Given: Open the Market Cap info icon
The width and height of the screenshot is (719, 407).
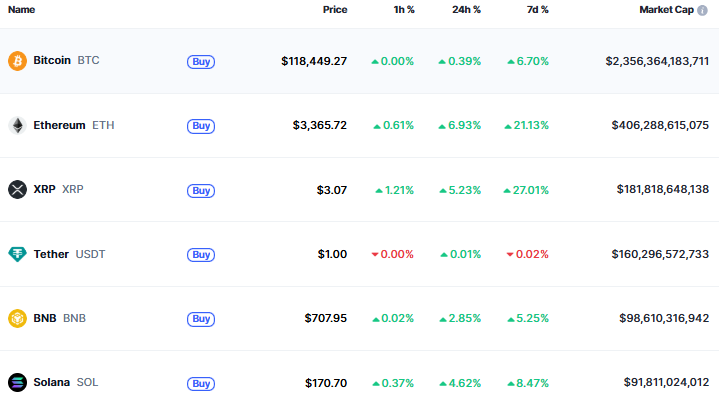Looking at the screenshot, I should tap(702, 10).
